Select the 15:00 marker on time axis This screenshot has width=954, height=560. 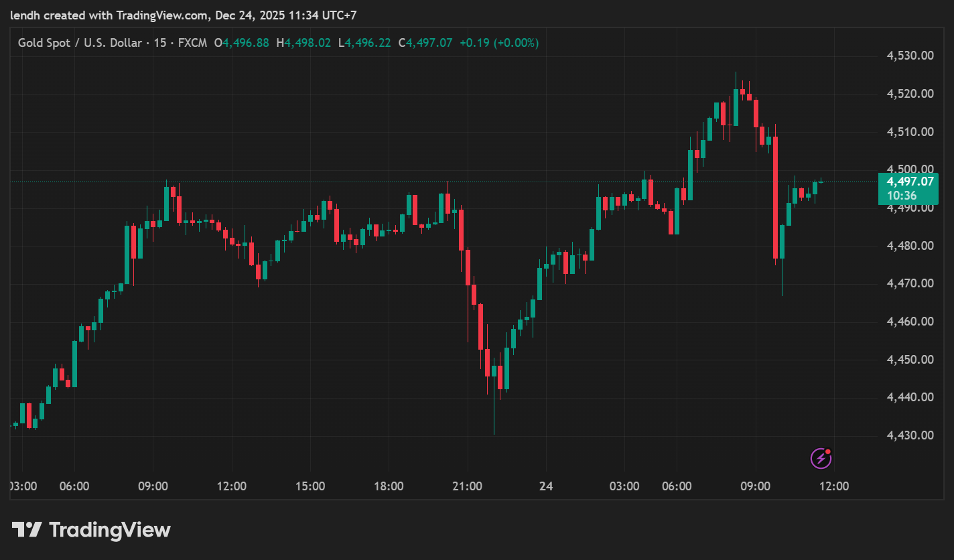tap(310, 486)
